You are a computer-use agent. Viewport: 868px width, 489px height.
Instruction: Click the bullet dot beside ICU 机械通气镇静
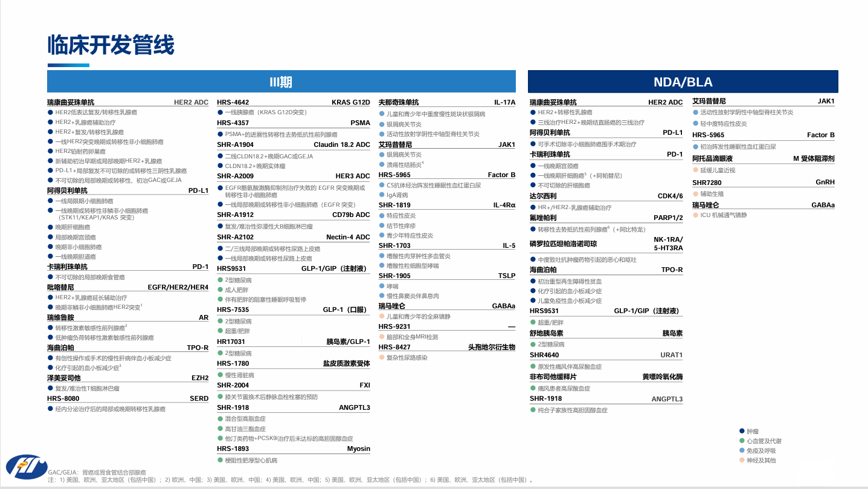click(695, 215)
